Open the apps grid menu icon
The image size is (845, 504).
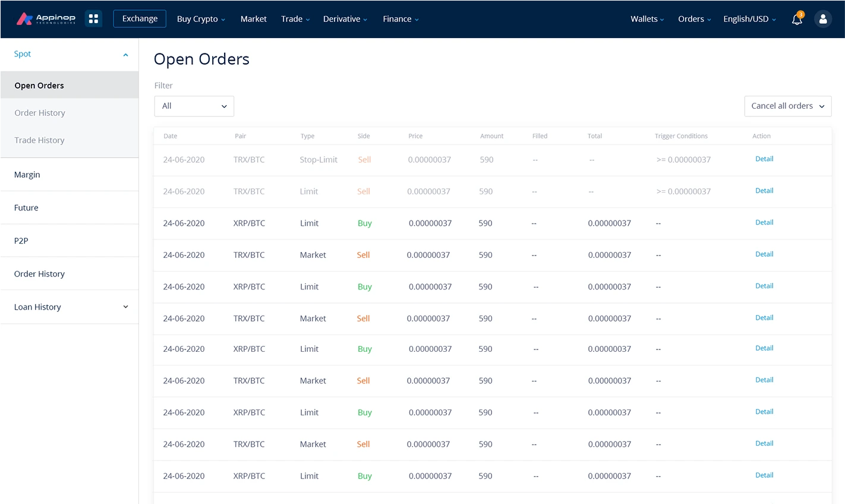tap(93, 19)
